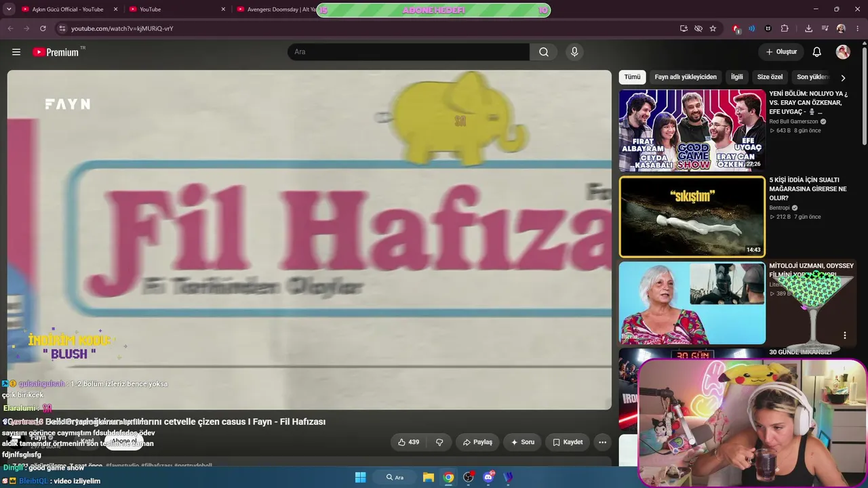Click the address bar URL
This screenshot has height=488, width=868.
tap(122, 28)
